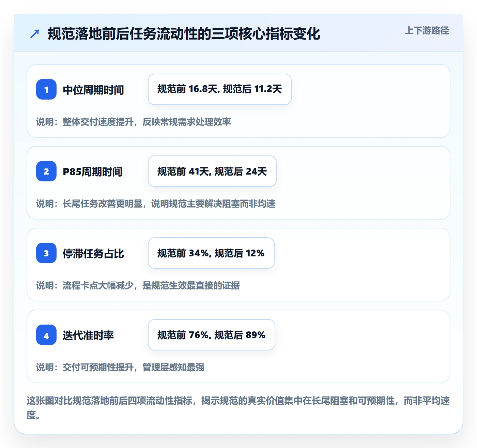This screenshot has height=448, width=477.
Task: Click the number 2 badge
Action: (x=46, y=171)
